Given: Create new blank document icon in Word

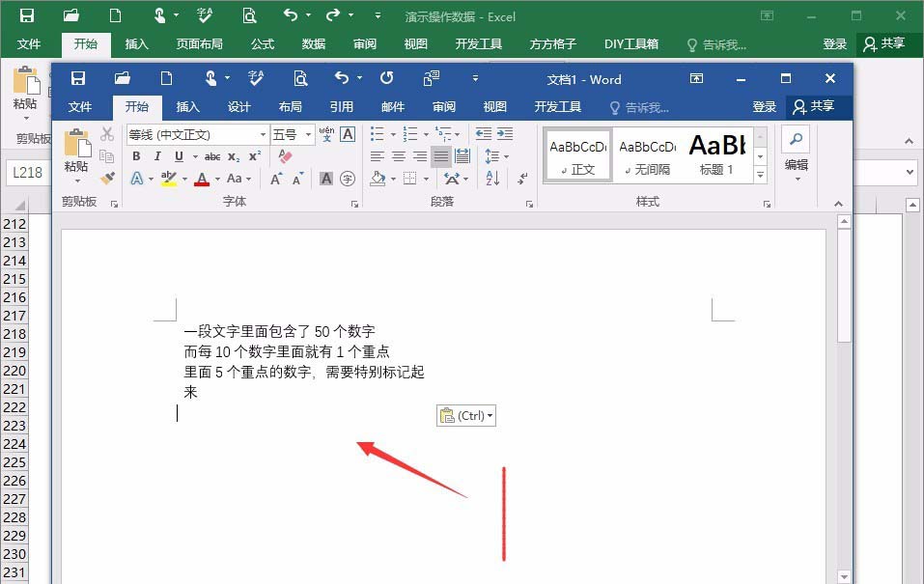Looking at the screenshot, I should [167, 78].
